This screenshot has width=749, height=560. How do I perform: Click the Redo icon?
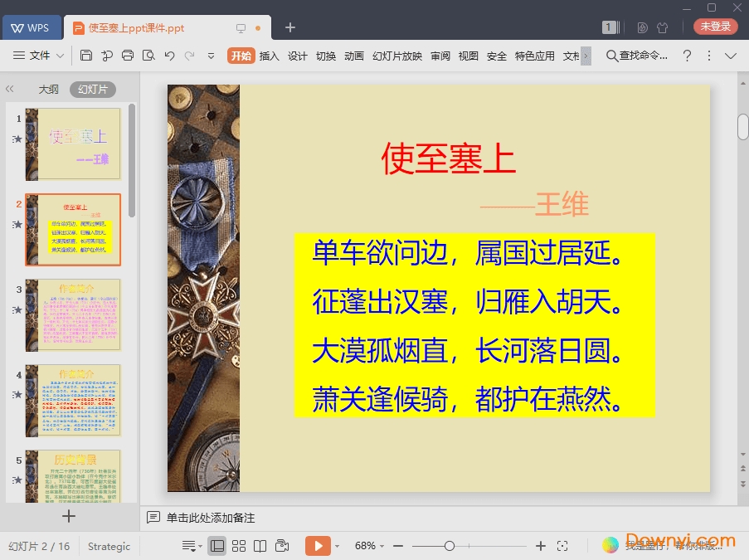coord(190,56)
